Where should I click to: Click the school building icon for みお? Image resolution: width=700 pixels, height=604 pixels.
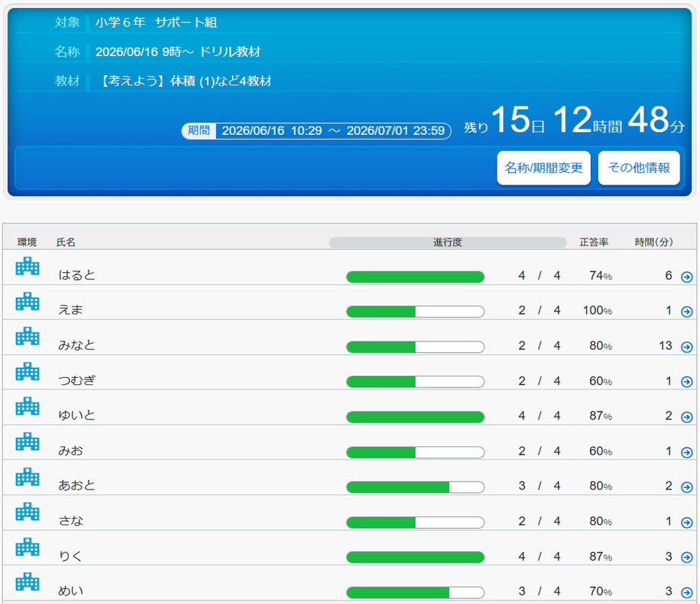tap(28, 441)
